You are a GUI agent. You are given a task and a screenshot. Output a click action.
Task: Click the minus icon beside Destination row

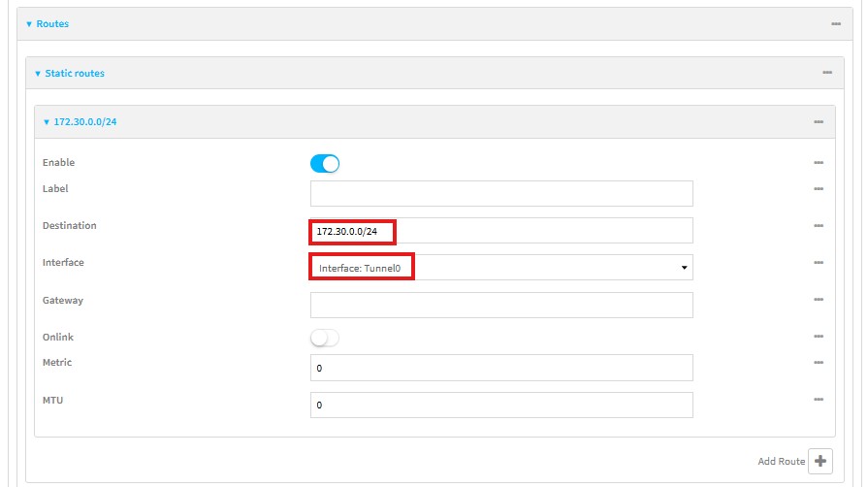(818, 226)
